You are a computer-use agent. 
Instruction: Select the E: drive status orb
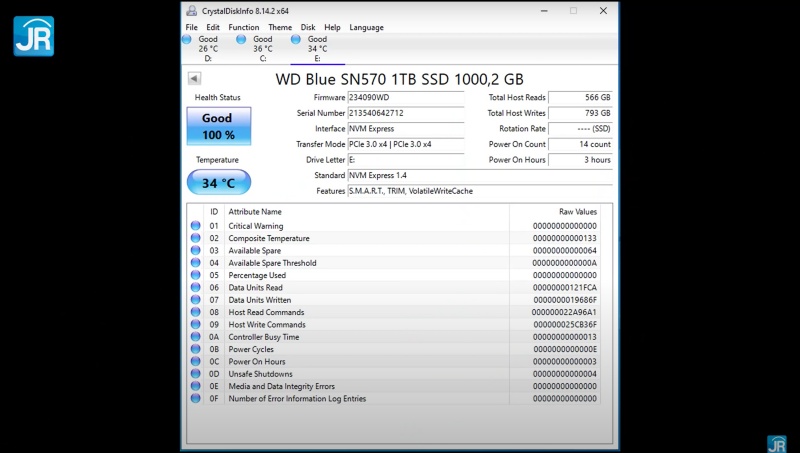coord(296,39)
